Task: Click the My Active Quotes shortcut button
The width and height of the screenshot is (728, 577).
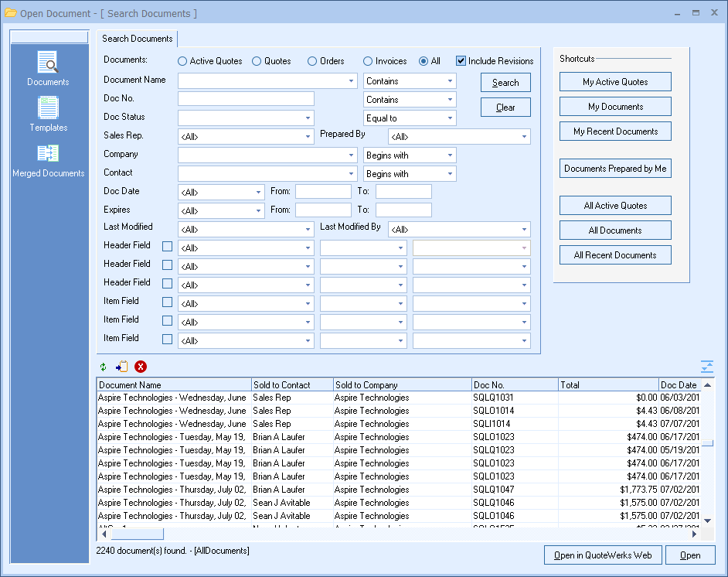Action: (615, 82)
